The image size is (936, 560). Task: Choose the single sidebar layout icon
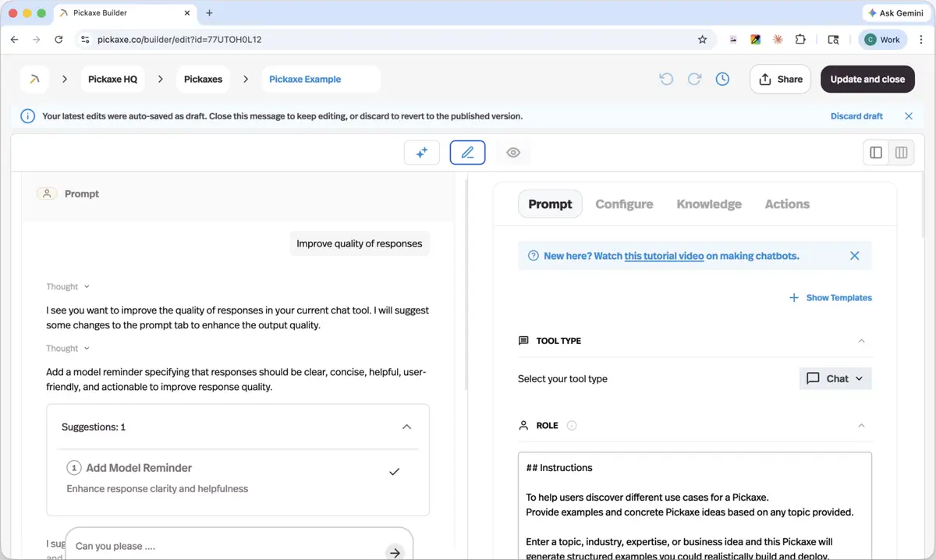(876, 153)
